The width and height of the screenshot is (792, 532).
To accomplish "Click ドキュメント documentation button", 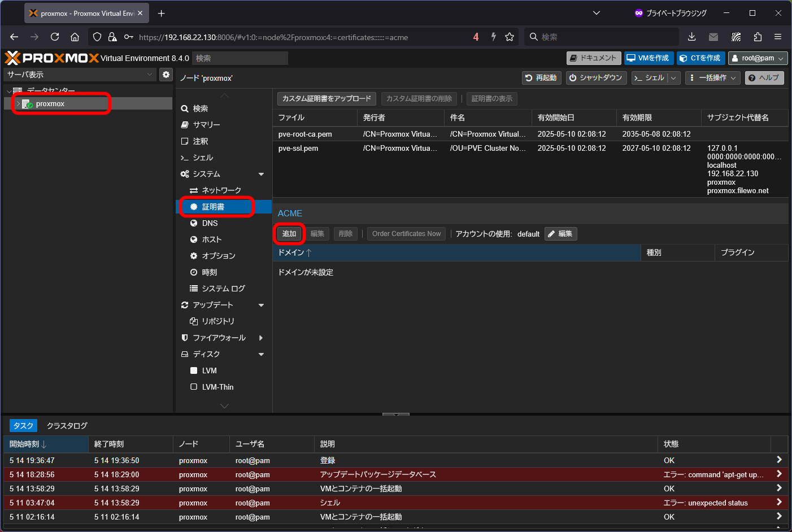I will point(594,58).
